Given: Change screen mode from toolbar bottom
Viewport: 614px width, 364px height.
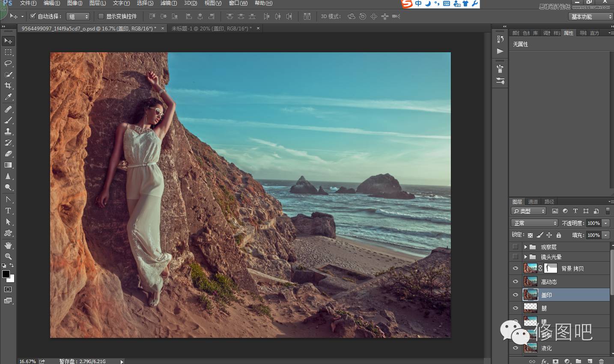Looking at the screenshot, I should tap(8, 301).
